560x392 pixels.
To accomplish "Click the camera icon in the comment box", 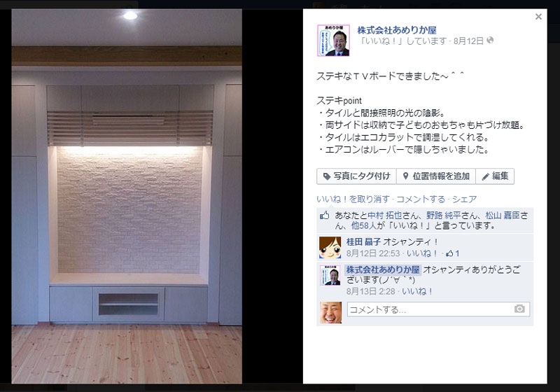I will pos(519,309).
